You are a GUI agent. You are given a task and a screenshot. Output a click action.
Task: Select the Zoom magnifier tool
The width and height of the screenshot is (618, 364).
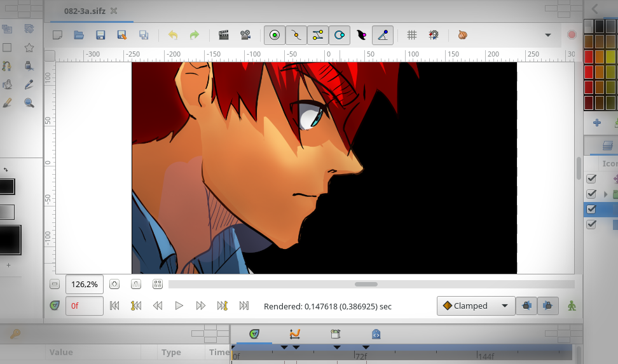click(x=29, y=103)
